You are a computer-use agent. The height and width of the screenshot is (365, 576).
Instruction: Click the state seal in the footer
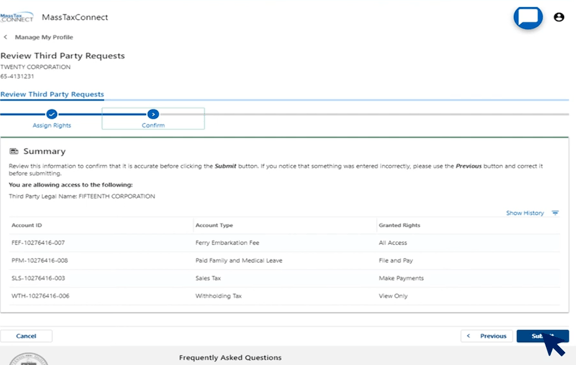click(29, 359)
